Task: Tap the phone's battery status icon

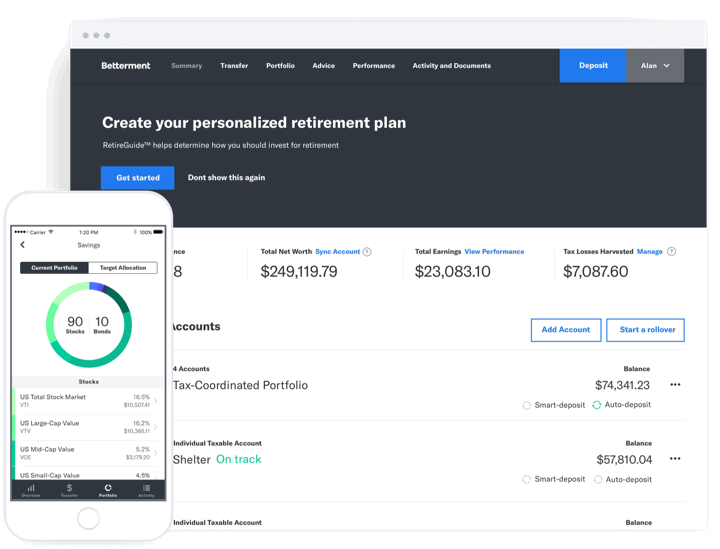Action: point(158,232)
